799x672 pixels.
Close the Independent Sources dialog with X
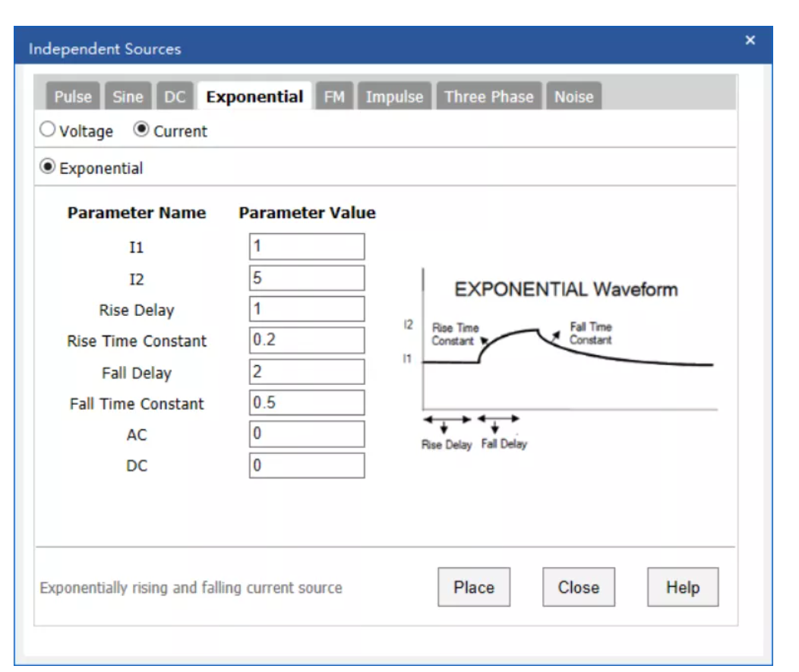click(x=750, y=40)
